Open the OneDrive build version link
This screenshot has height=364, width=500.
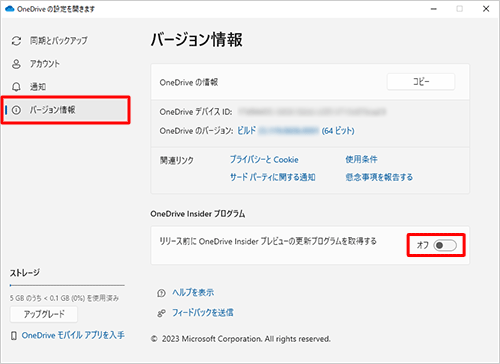coord(296,131)
